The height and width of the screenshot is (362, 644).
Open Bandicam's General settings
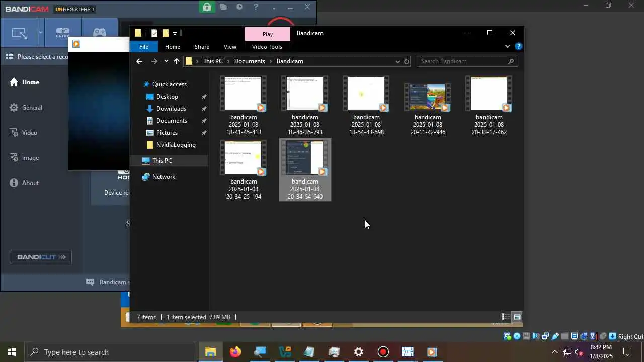tap(26, 108)
